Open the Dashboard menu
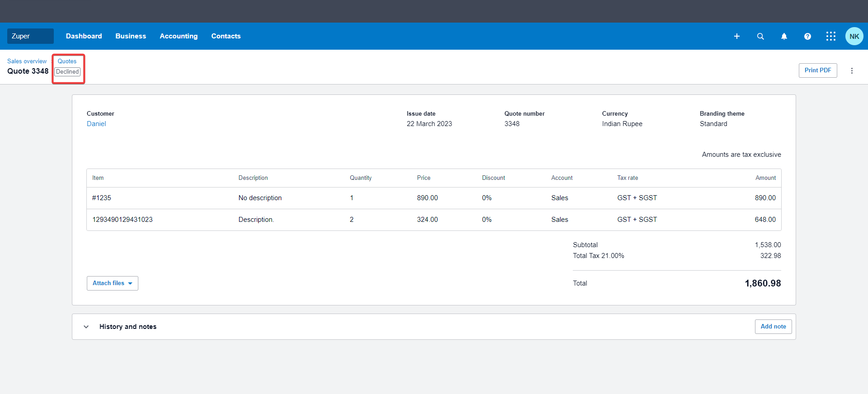Screen dimensions: 868x394 (84, 36)
